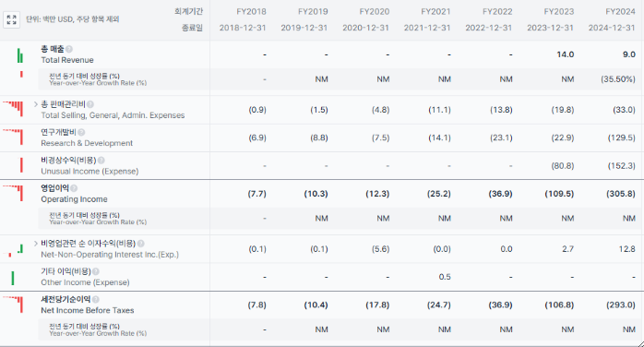Image resolution: width=644 pixels, height=347 pixels.
Task: Click help icon beside 기타 이익(비용)
Action: [96, 272]
